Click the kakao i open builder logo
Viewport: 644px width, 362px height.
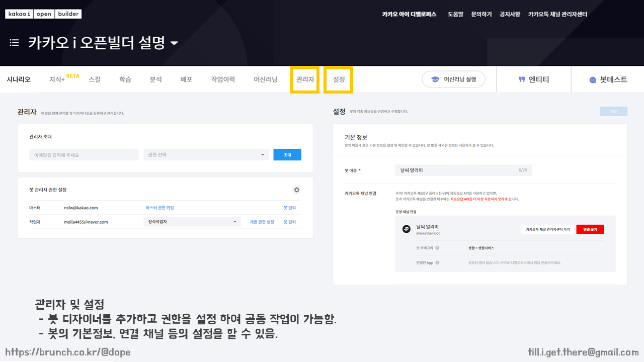point(43,14)
